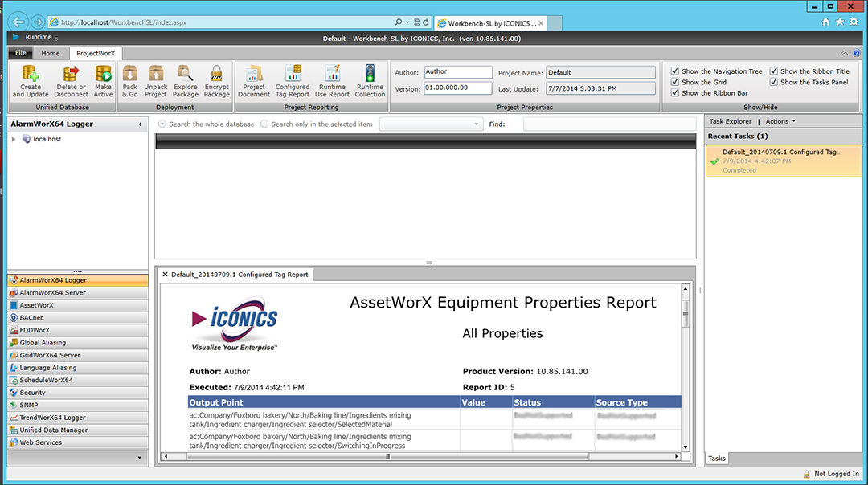Viewport: 868px width, 485px height.
Task: Open the File menu tab
Action: click(x=20, y=54)
